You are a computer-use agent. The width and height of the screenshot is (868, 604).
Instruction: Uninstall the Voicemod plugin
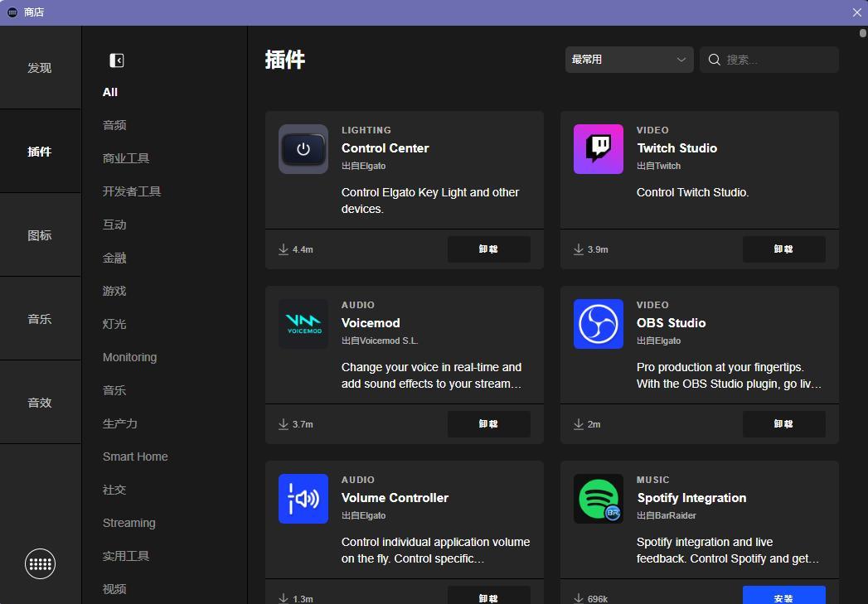[x=489, y=424]
